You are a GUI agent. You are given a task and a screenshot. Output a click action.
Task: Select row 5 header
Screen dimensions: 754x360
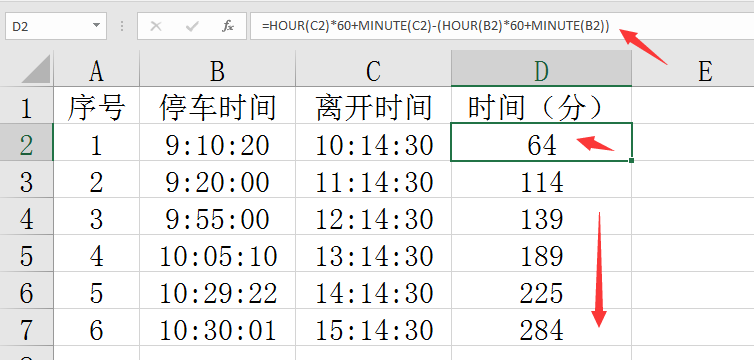click(x=26, y=253)
